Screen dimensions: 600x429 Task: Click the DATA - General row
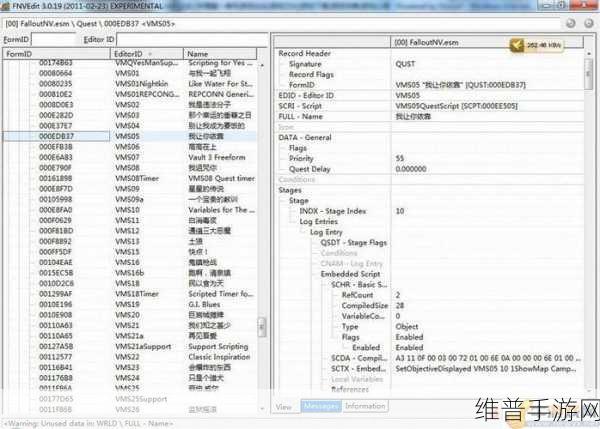tap(429, 138)
